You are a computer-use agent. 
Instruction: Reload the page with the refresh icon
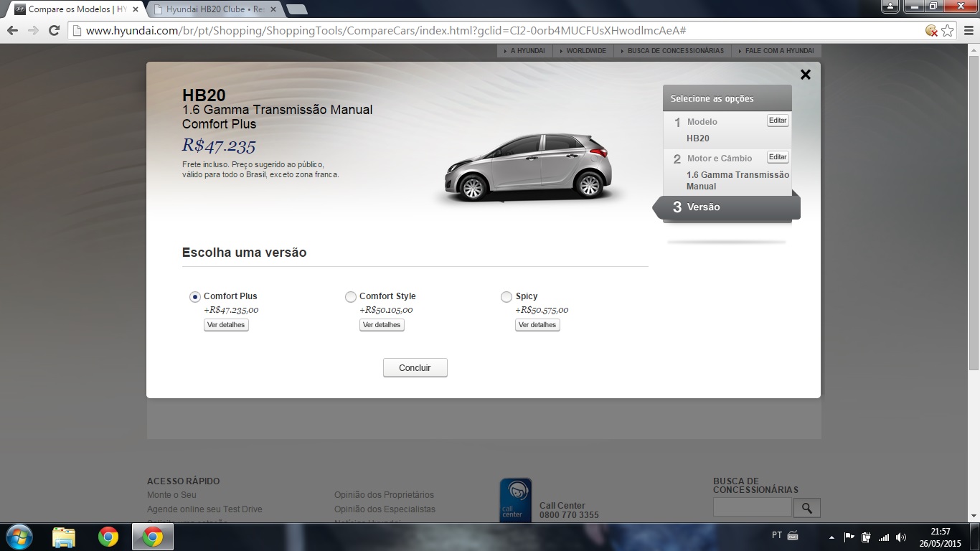54,31
